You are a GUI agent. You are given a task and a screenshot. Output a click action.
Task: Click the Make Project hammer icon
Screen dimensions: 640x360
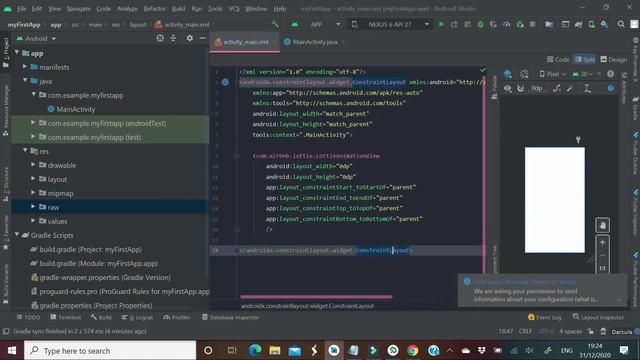point(276,24)
